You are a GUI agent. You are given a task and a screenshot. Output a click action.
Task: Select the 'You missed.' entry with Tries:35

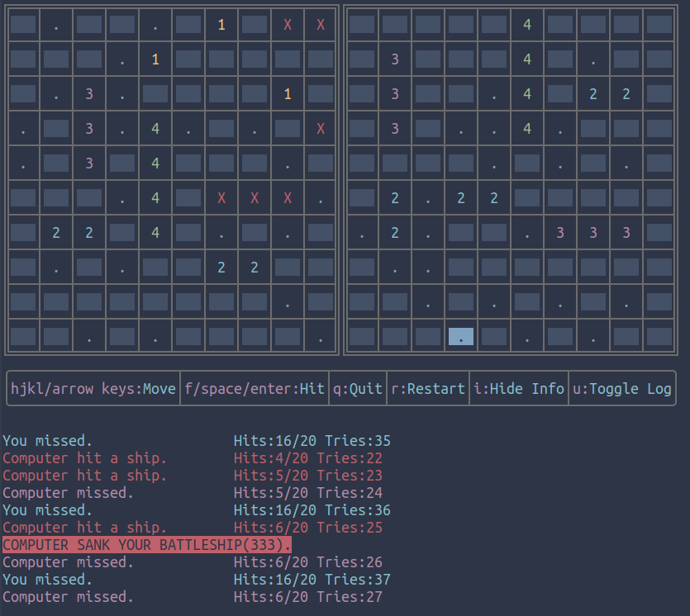[48, 441]
